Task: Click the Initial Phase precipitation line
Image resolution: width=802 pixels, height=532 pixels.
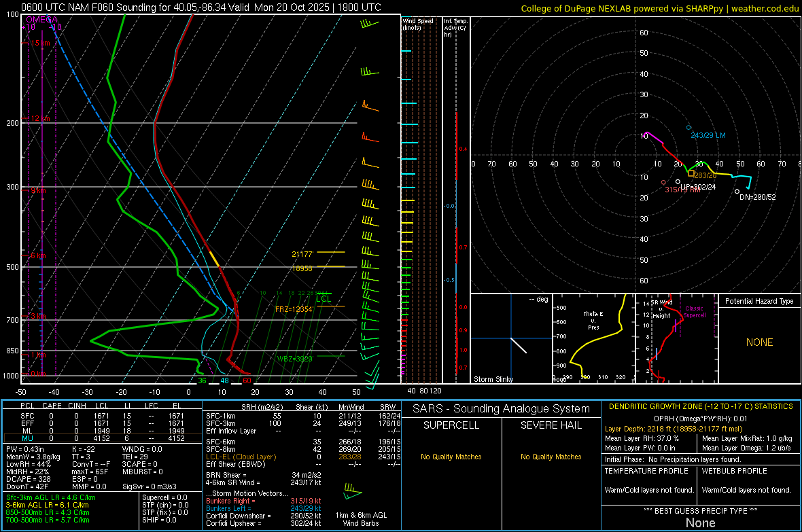Action: (673, 459)
